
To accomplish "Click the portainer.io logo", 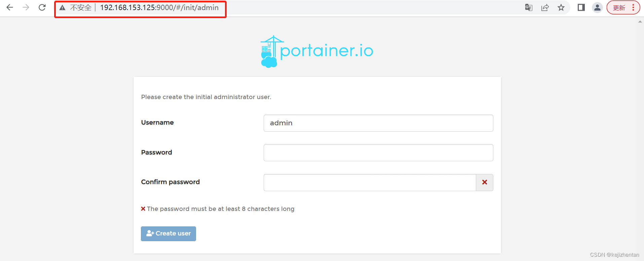I will pos(317,51).
